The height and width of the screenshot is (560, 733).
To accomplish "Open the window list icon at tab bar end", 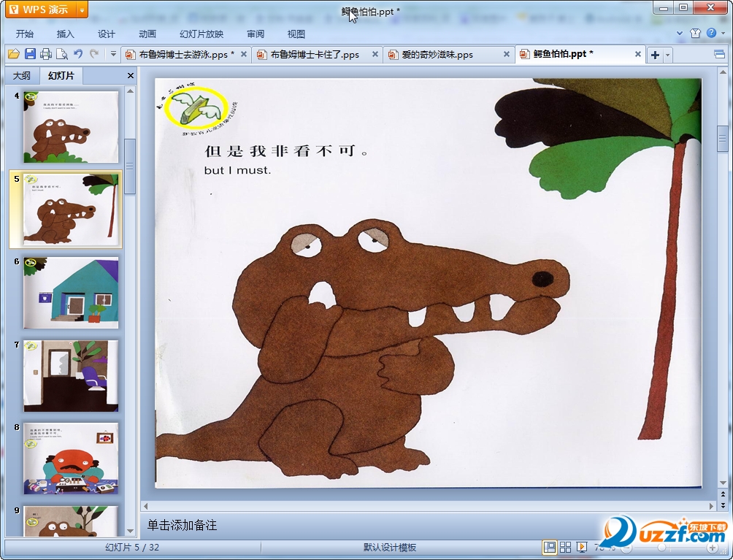I will click(x=719, y=54).
